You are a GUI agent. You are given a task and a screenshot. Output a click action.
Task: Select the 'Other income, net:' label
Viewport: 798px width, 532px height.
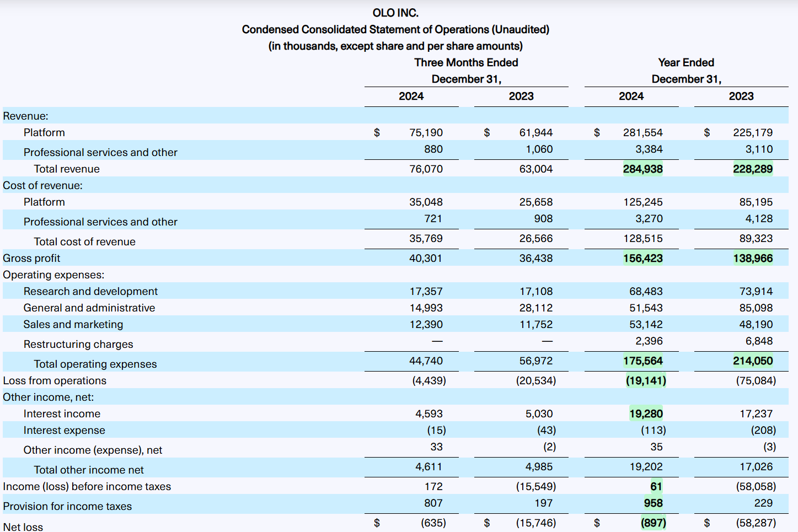49,397
